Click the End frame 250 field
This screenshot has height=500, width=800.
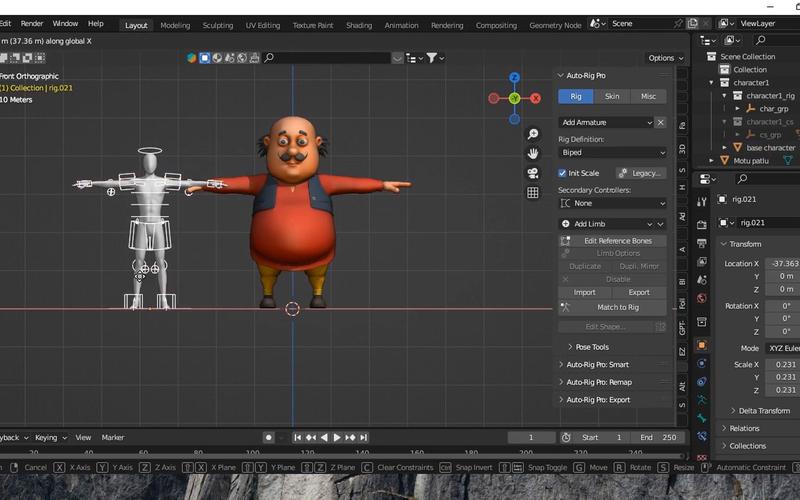click(658, 437)
